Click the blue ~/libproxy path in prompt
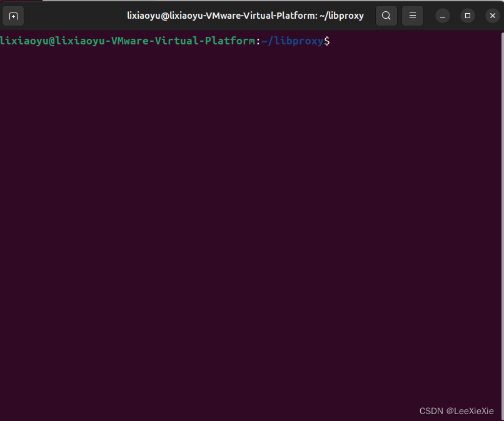 (292, 41)
